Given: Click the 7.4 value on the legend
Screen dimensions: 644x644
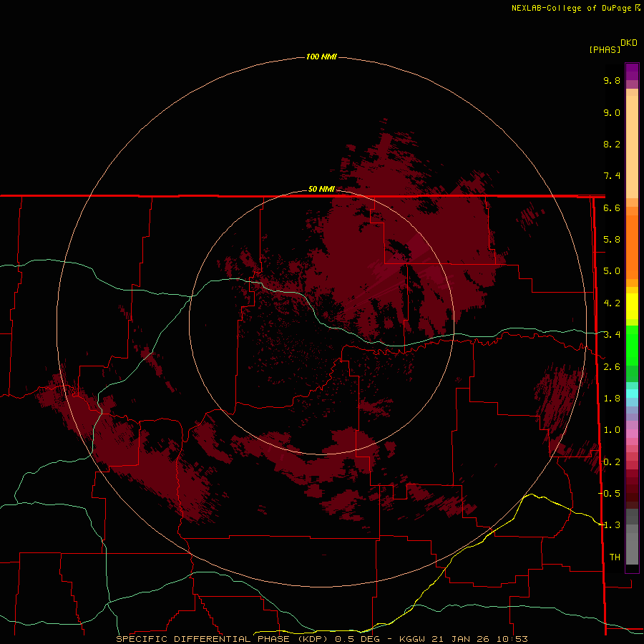Looking at the screenshot, I should tap(612, 176).
